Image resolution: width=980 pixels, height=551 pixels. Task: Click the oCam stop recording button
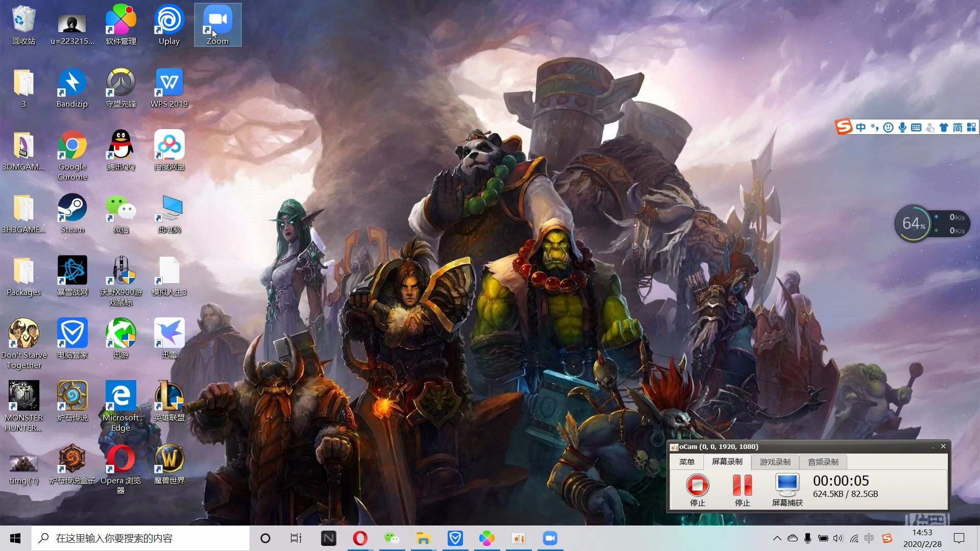click(697, 490)
